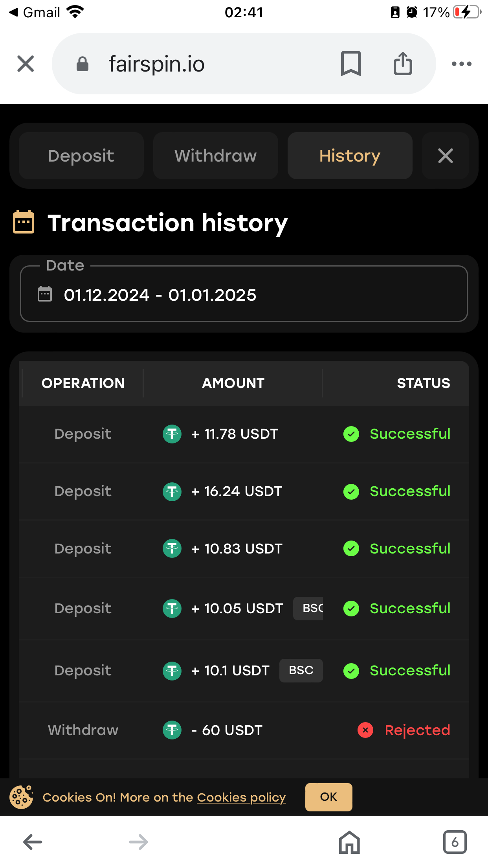The image size is (488, 868).
Task: Select the History tab
Action: (350, 156)
